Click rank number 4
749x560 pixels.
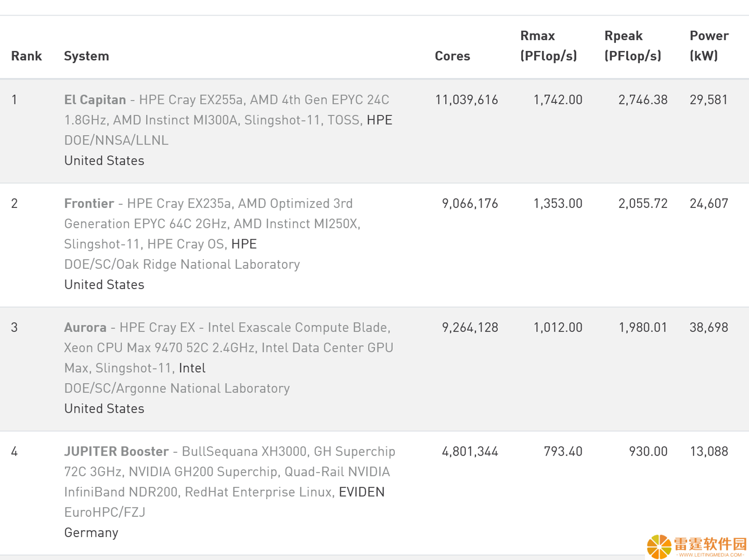tap(15, 451)
